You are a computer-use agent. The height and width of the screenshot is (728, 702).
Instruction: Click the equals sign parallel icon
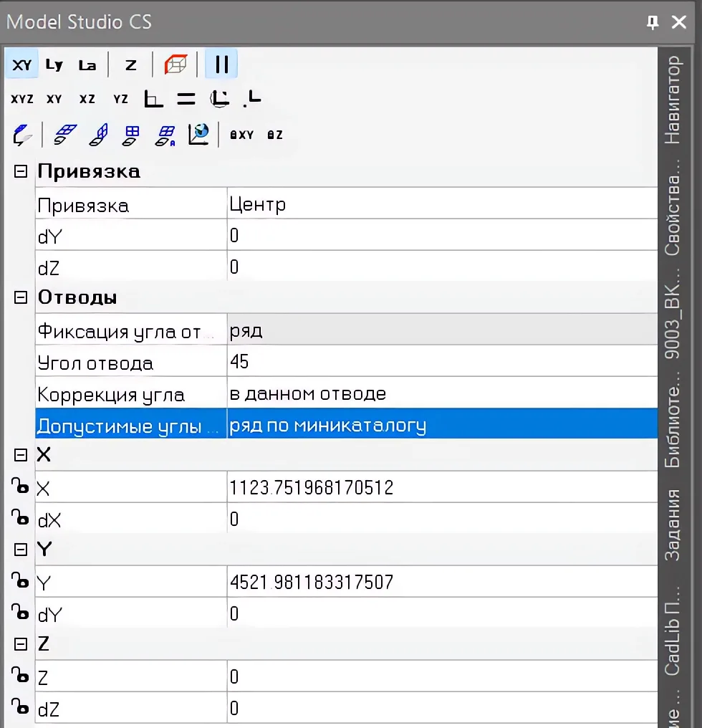point(186,99)
